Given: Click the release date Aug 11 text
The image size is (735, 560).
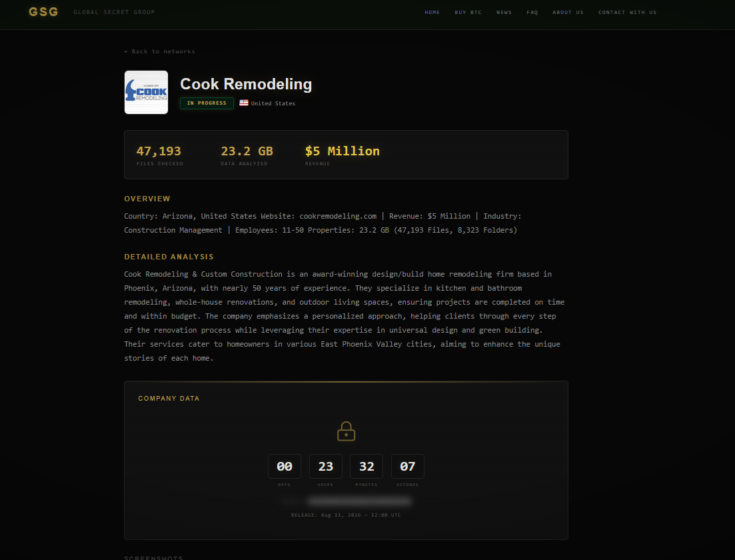Looking at the screenshot, I should (x=346, y=515).
